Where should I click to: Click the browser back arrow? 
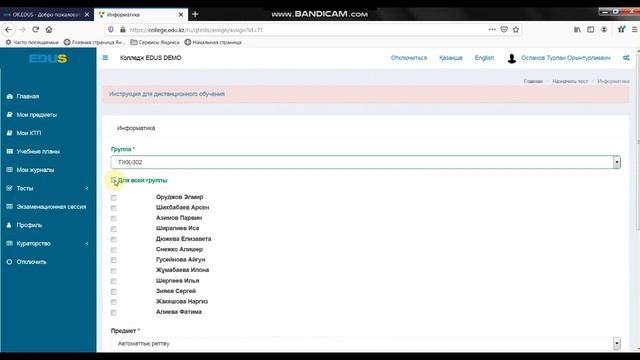pos(8,30)
